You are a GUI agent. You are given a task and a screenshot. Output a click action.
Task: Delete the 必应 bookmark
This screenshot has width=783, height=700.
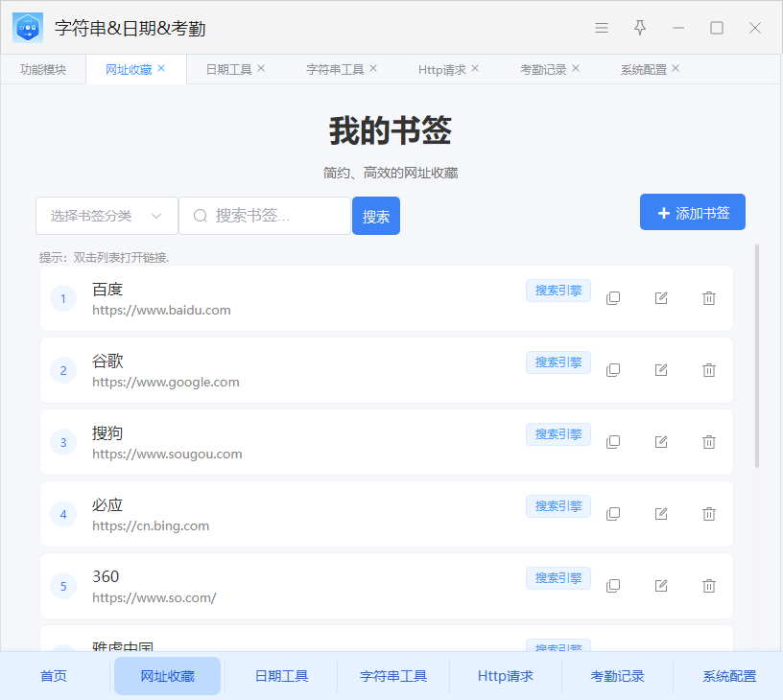click(x=708, y=514)
